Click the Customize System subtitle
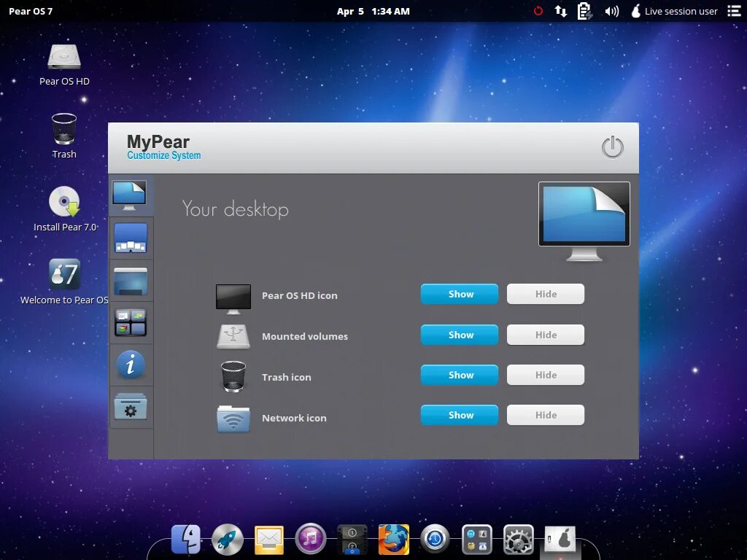This screenshot has height=560, width=747. (x=164, y=156)
